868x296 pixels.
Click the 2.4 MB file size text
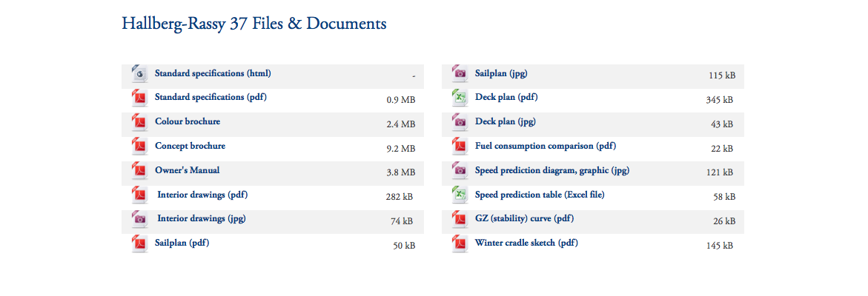coord(401,124)
